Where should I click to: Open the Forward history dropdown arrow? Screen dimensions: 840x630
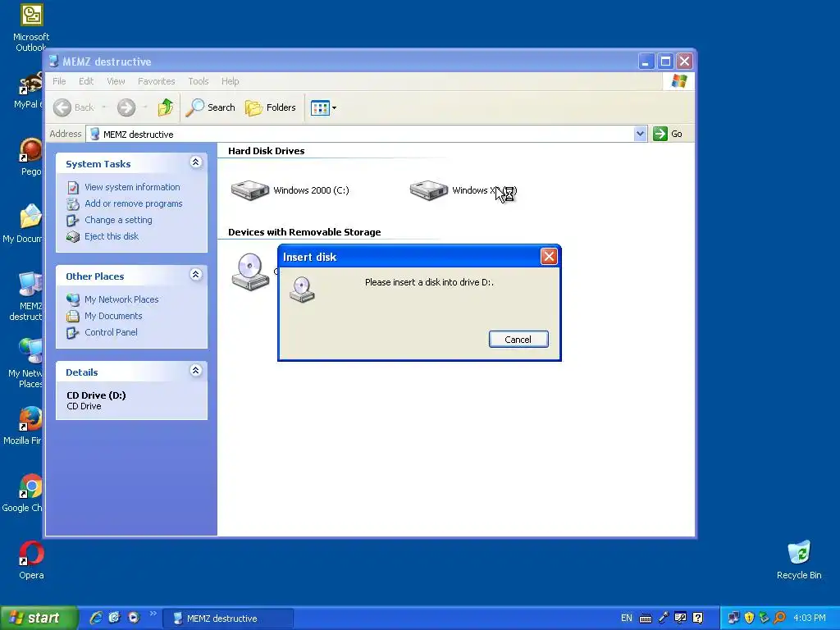tap(144, 107)
